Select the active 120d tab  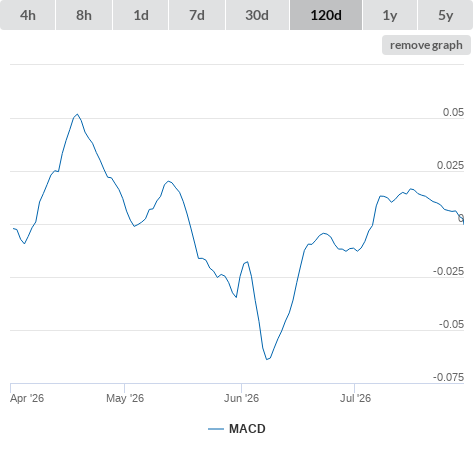coord(326,15)
